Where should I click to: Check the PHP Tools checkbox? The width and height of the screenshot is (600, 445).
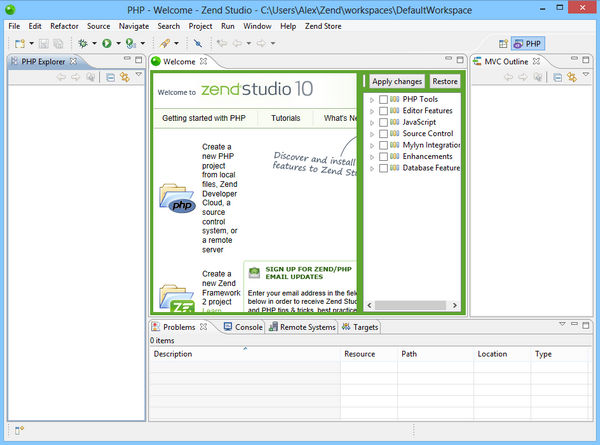384,100
